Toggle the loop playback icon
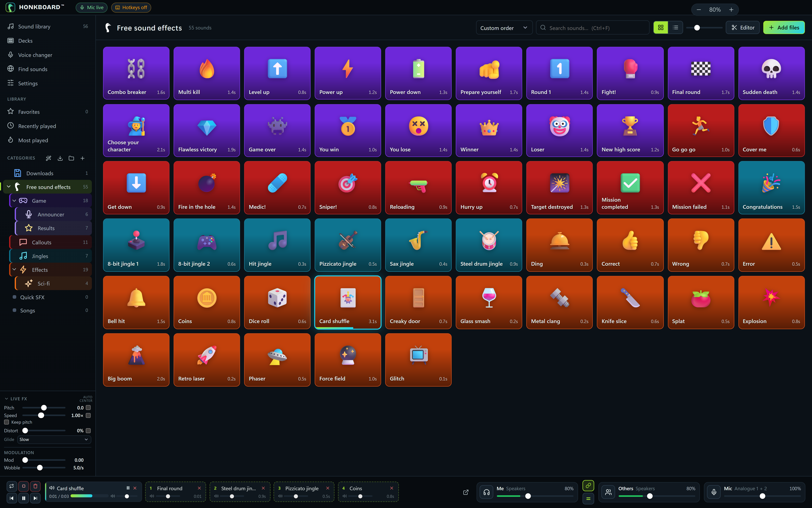The height and width of the screenshot is (508, 812). click(x=11, y=486)
